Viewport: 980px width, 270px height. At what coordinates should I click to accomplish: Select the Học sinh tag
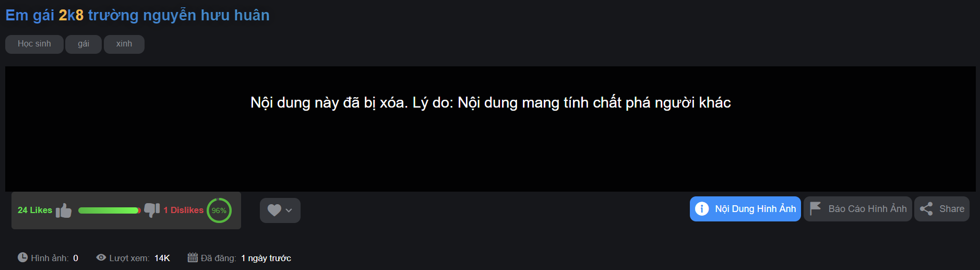pos(34,44)
